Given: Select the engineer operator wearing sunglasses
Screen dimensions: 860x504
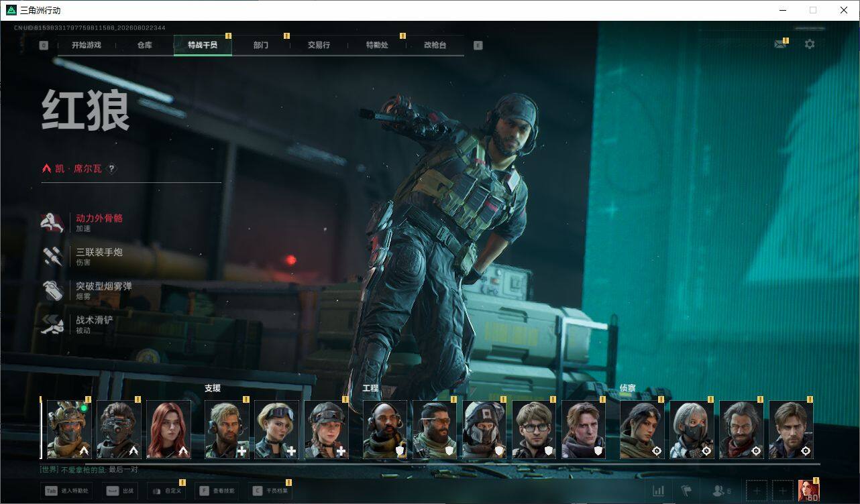Looking at the screenshot, I should [x=435, y=430].
